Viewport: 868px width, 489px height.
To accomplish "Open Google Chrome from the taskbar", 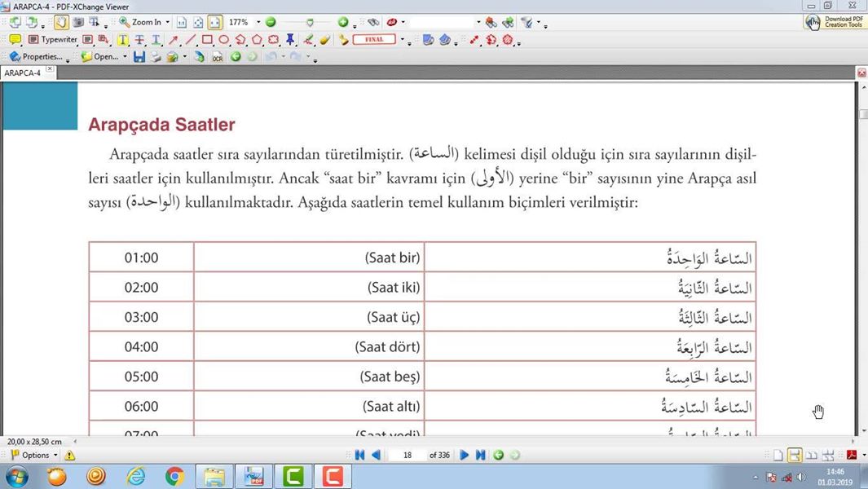I will (x=174, y=476).
